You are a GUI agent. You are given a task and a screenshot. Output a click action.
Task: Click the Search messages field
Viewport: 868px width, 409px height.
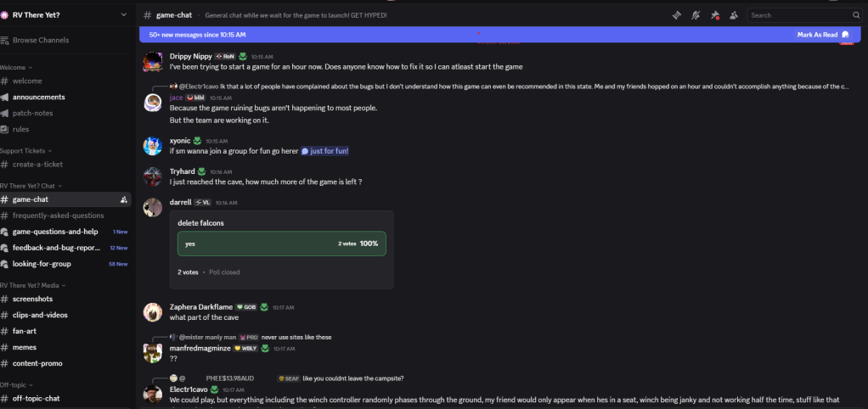[798, 15]
